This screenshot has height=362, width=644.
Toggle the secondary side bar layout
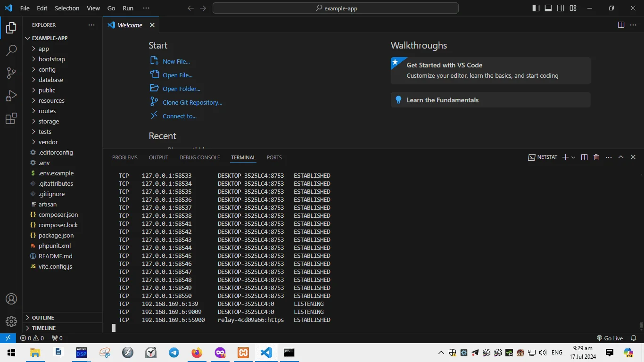point(561,8)
